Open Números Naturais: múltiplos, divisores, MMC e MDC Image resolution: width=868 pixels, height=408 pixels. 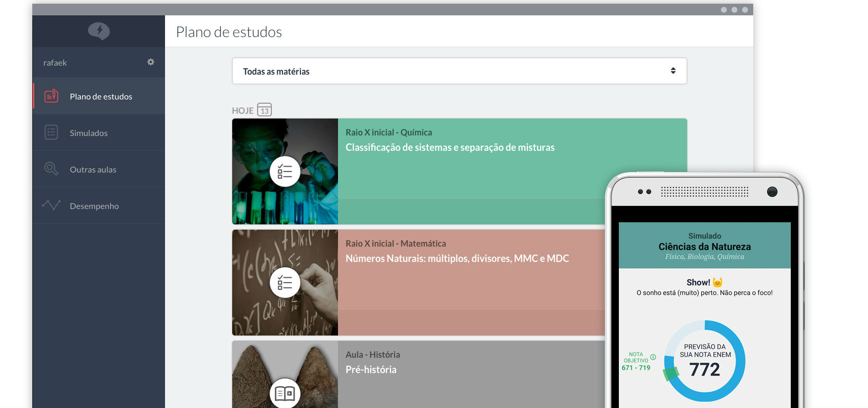[x=458, y=258]
